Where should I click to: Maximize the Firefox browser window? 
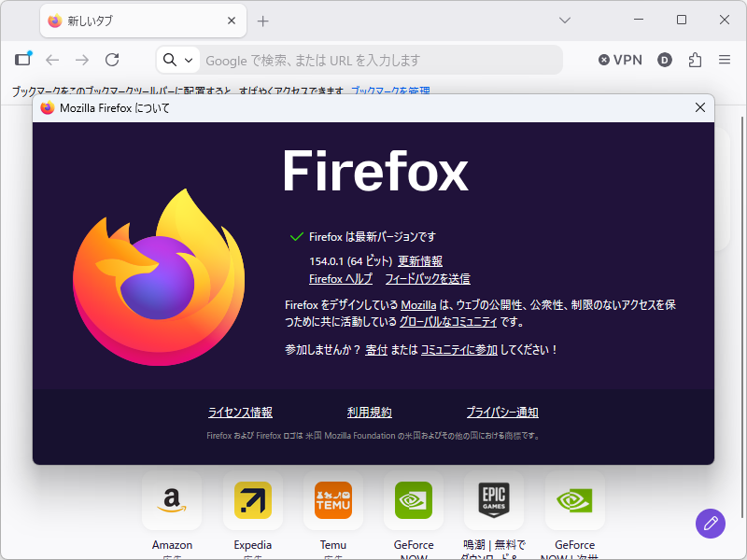click(682, 20)
